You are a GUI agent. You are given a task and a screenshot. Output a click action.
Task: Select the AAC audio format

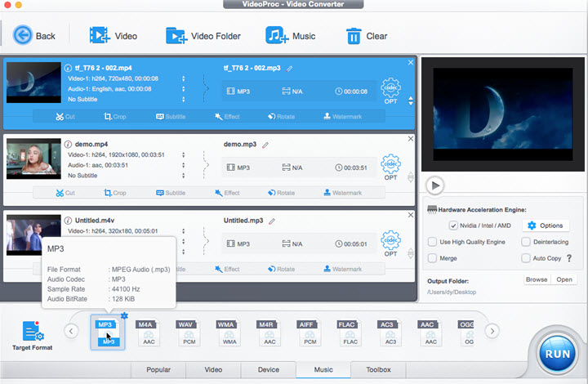(x=430, y=333)
